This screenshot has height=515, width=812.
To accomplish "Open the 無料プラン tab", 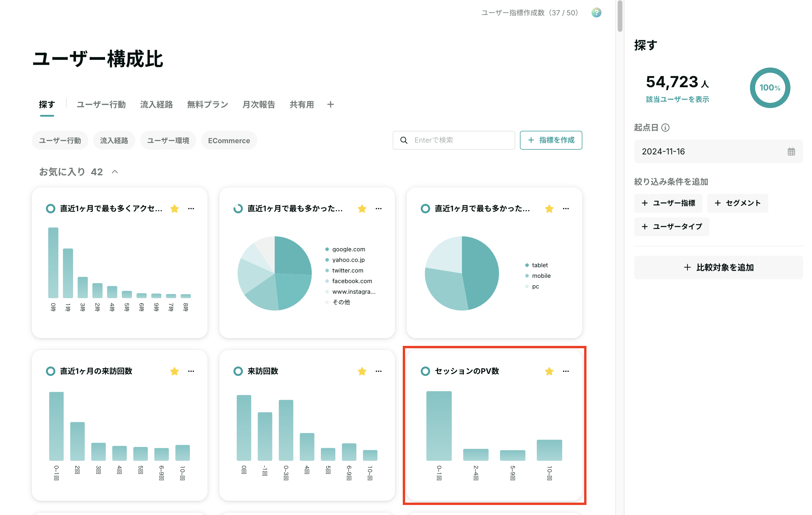I will (207, 105).
